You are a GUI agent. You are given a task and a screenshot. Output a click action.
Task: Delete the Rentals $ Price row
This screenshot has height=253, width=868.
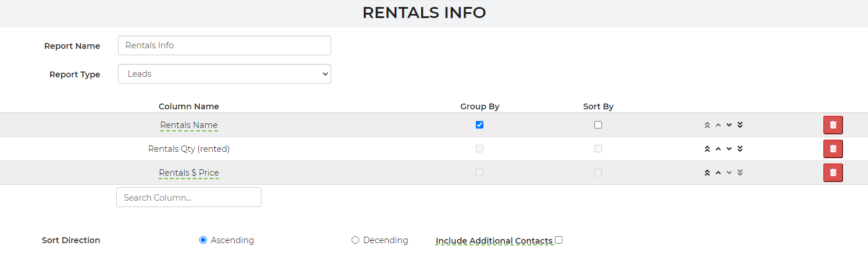(833, 173)
